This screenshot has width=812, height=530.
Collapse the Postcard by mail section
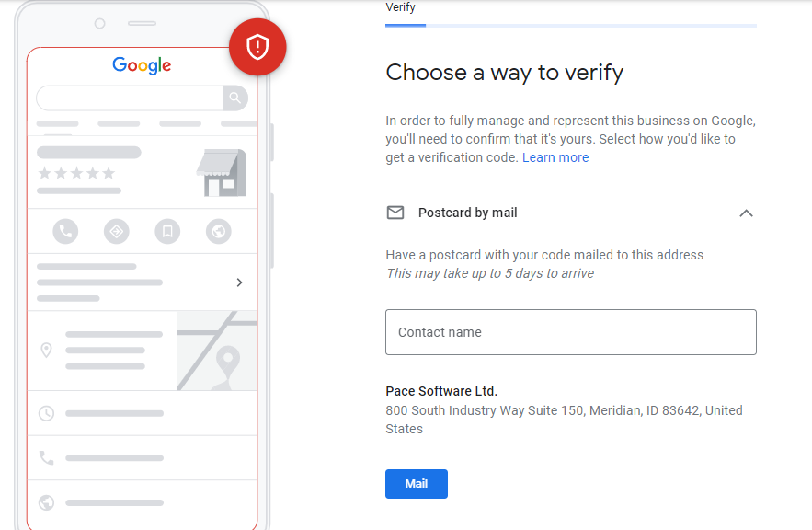click(x=747, y=213)
